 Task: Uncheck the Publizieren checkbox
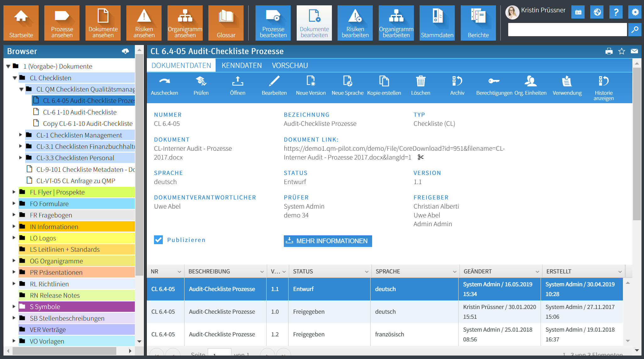[158, 239]
